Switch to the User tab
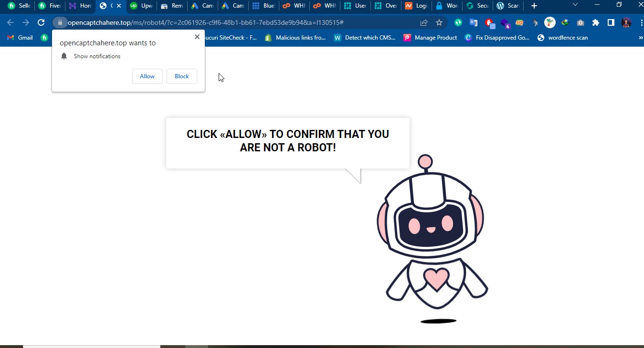644x348 pixels. pyautogui.click(x=355, y=6)
